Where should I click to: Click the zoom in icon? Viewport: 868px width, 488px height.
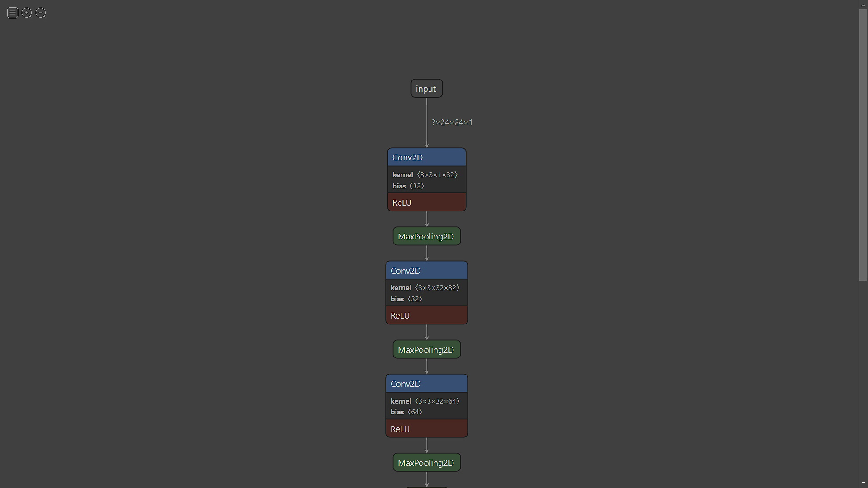tap(27, 13)
